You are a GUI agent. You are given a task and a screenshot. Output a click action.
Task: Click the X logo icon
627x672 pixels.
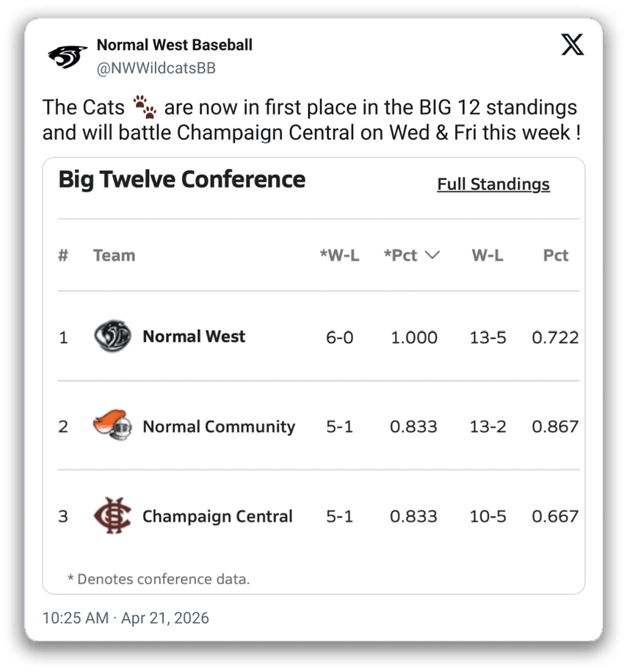(573, 46)
